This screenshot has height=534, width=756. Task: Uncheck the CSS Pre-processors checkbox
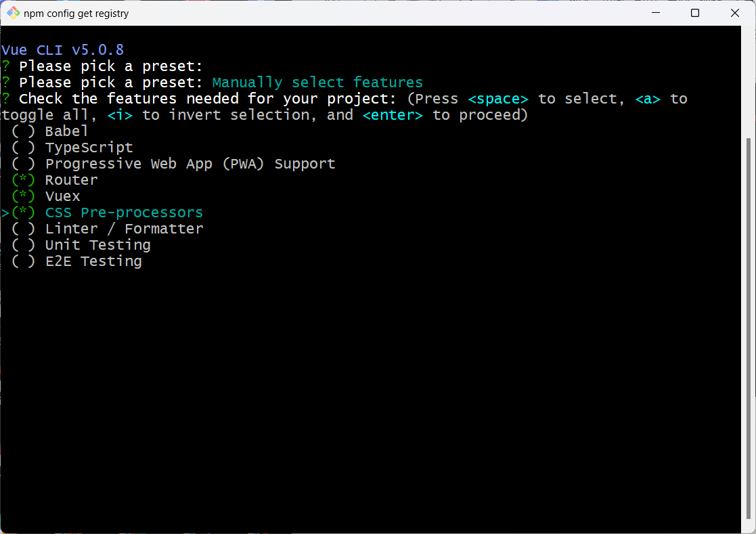(24, 213)
